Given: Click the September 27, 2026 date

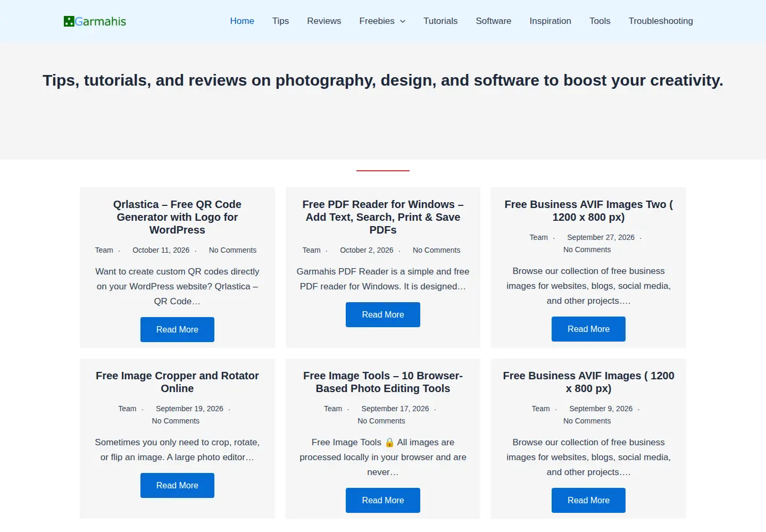Looking at the screenshot, I should [601, 237].
